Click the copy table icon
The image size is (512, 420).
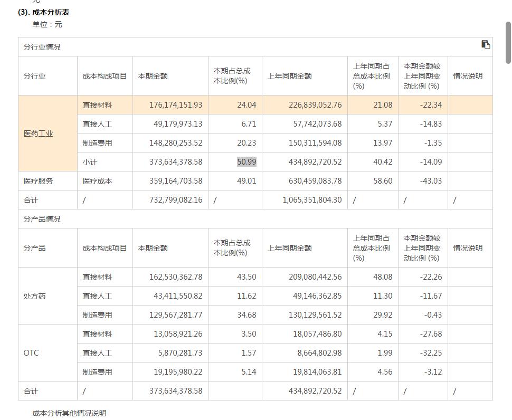[486, 45]
